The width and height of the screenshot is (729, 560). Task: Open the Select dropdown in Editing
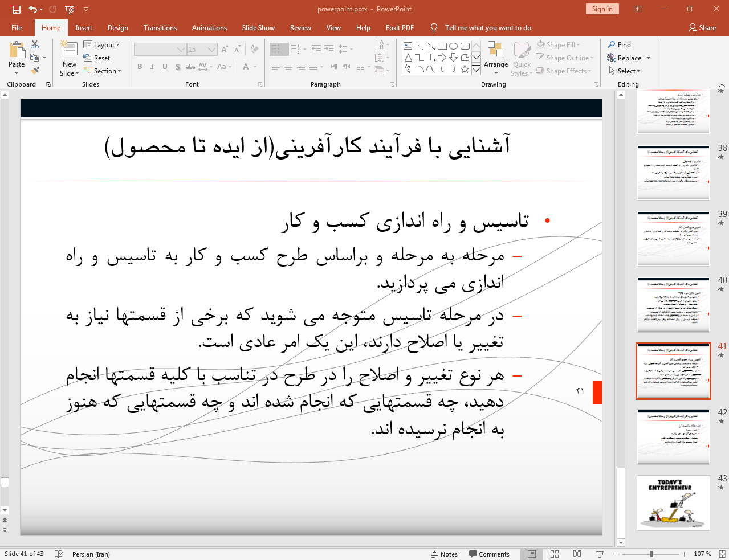[x=624, y=71]
